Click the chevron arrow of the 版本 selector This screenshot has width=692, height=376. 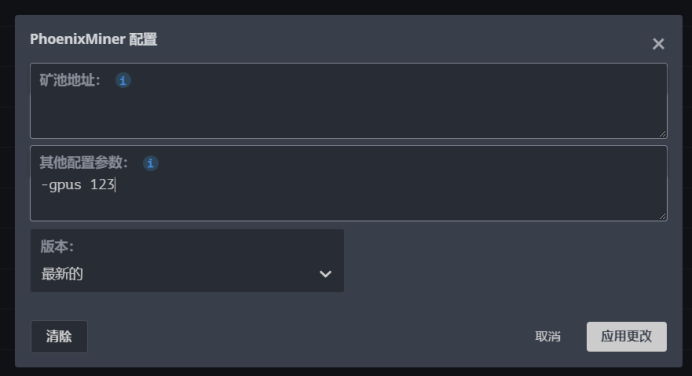tap(325, 274)
